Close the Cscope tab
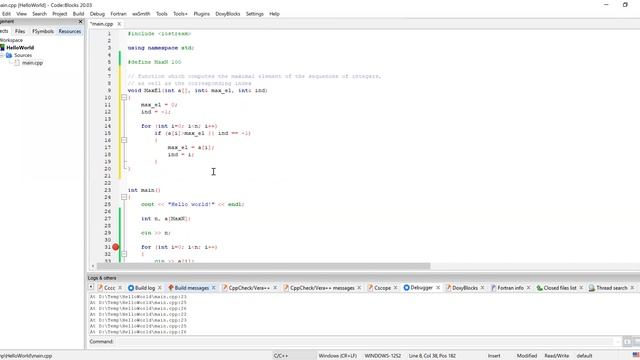 pos(396,288)
